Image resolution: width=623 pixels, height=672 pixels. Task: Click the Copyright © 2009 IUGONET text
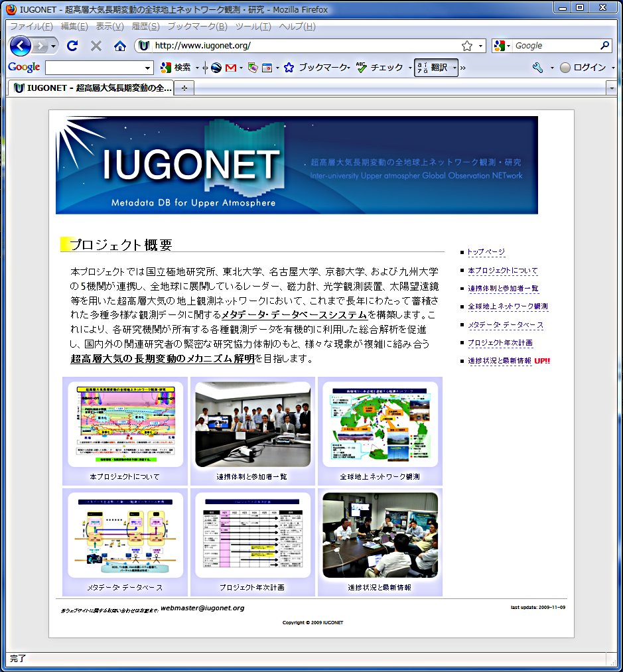[x=313, y=623]
